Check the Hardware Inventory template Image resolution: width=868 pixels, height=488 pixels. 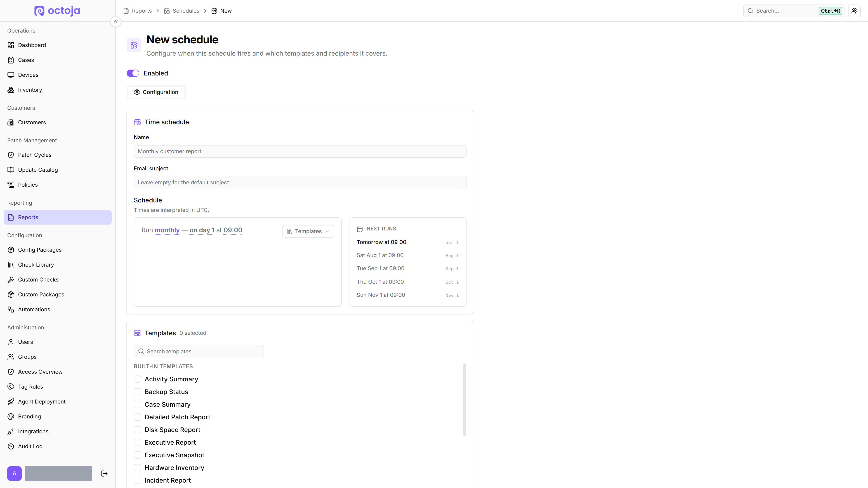tap(137, 468)
